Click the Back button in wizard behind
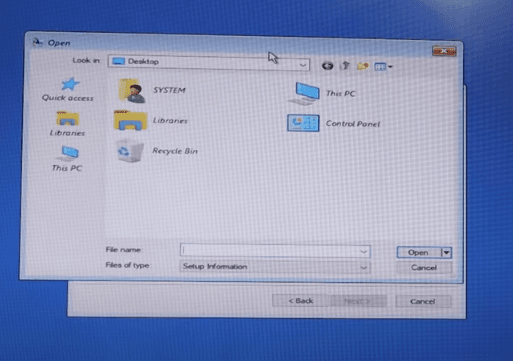The height and width of the screenshot is (361, 513). (x=301, y=301)
